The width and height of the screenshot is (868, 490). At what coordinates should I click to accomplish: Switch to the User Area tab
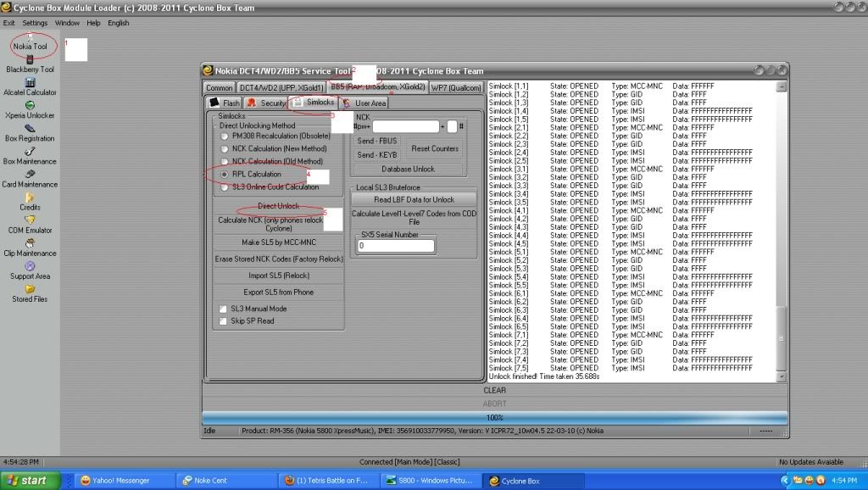pos(364,103)
